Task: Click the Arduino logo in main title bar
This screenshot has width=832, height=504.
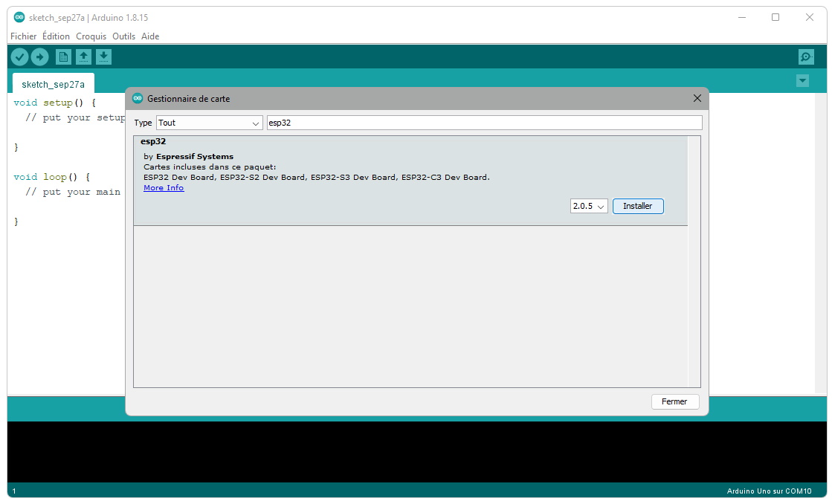Action: (x=19, y=17)
